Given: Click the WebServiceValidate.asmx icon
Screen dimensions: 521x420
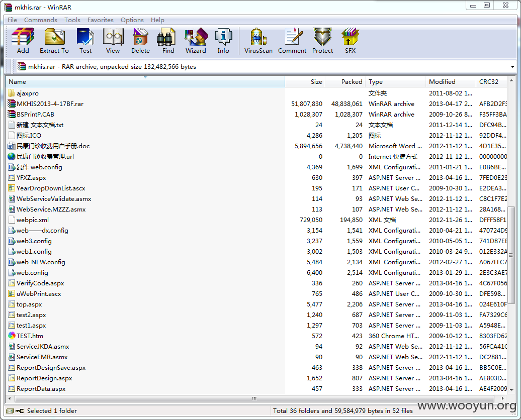Looking at the screenshot, I should (x=11, y=198).
